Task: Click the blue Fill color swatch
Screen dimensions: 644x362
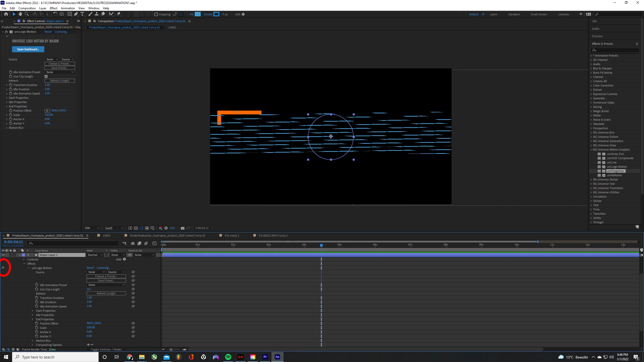Action: point(198,14)
